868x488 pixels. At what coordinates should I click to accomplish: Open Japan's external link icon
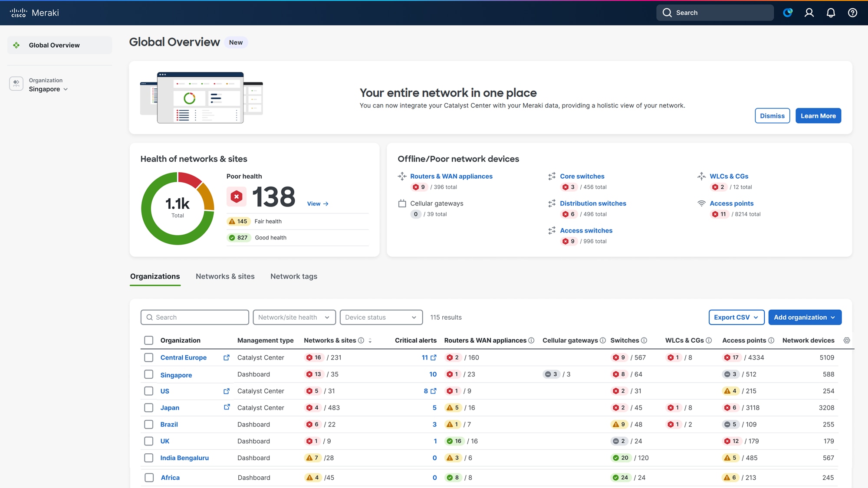click(x=227, y=407)
